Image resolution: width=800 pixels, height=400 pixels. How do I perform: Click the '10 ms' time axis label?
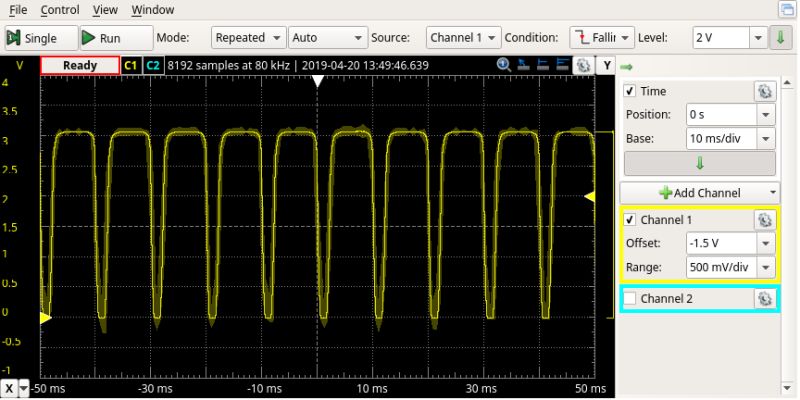pyautogui.click(x=370, y=389)
